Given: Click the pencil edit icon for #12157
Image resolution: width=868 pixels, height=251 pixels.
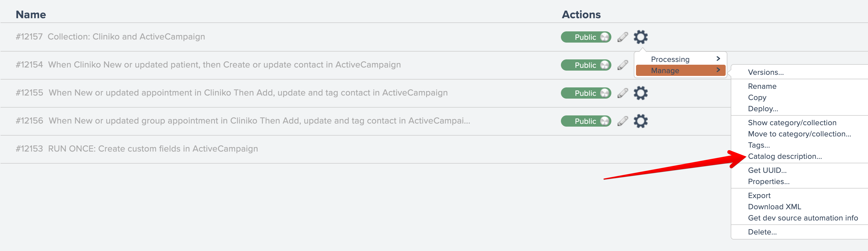Looking at the screenshot, I should (x=622, y=37).
